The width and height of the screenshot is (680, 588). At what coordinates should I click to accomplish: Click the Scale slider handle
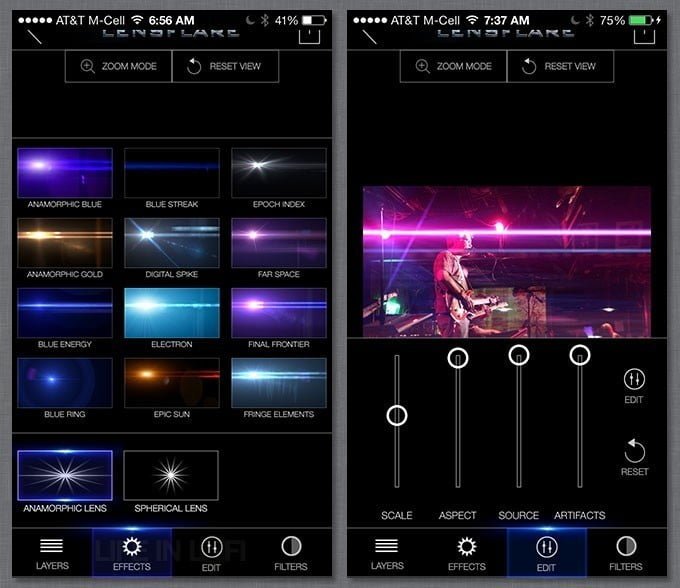click(397, 415)
